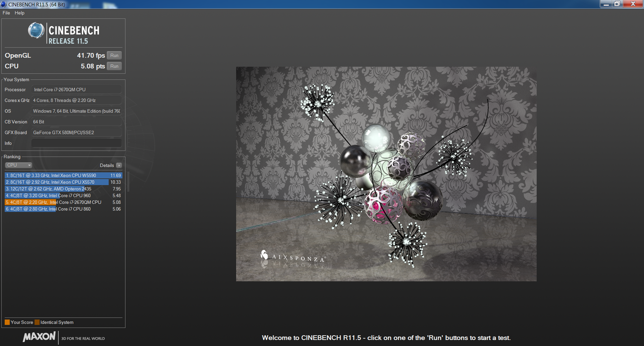Close the CINEBENCH window

(x=633, y=4)
